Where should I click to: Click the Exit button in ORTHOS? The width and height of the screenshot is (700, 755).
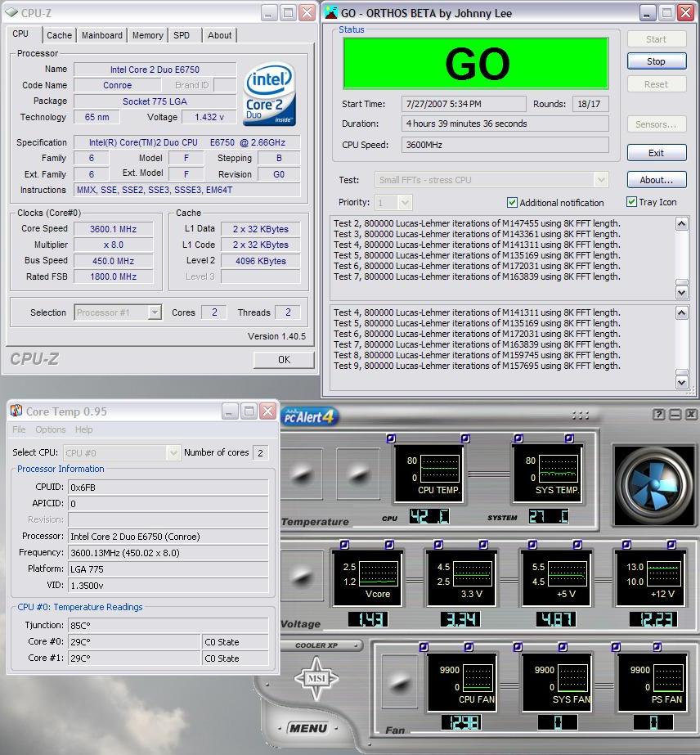click(x=657, y=153)
